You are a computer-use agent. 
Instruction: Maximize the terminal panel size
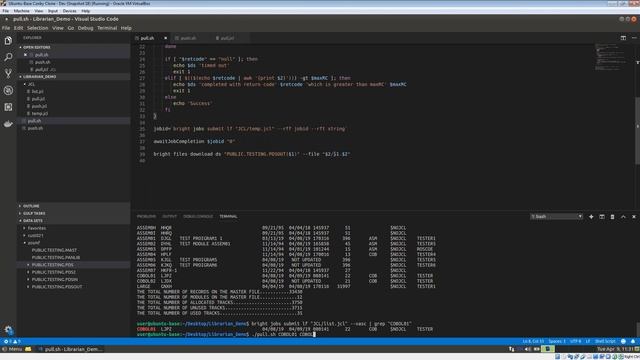pos(623,217)
